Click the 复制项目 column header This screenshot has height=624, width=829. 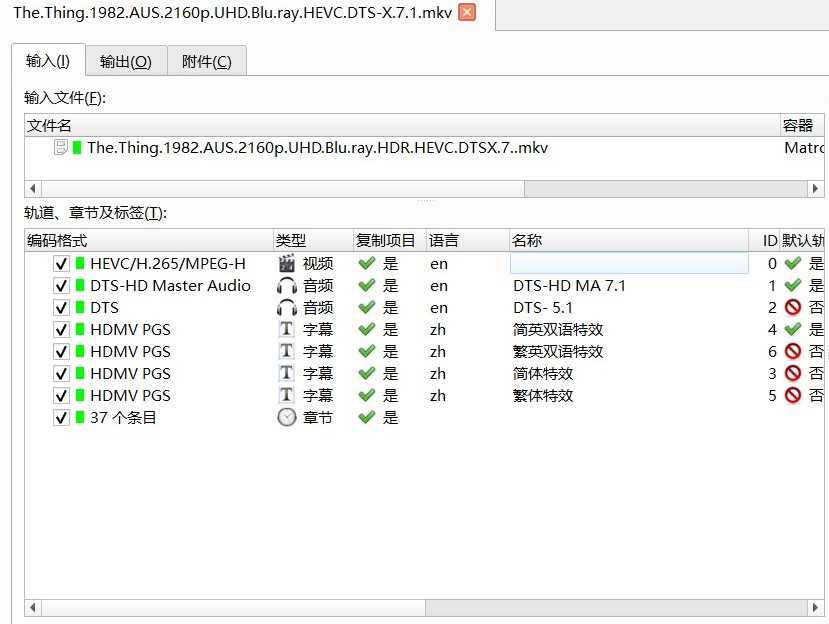tap(390, 241)
